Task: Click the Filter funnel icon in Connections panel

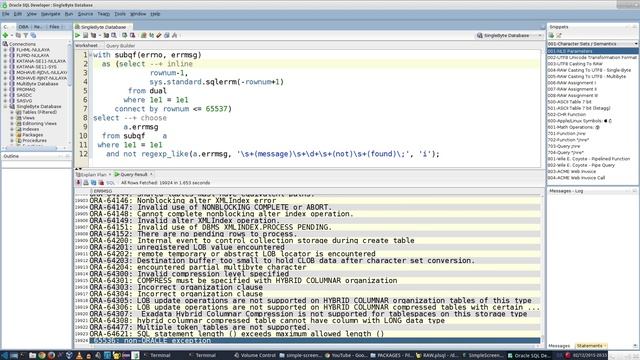Action: [x=26, y=36]
